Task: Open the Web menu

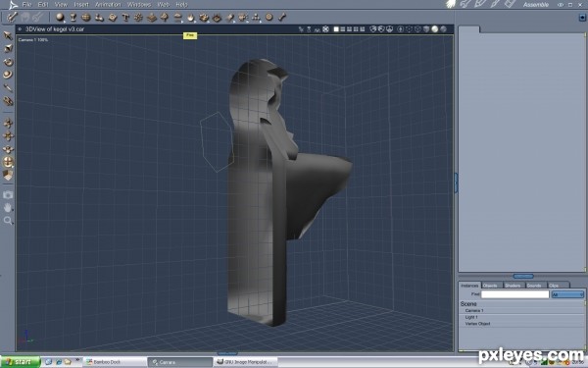Action: coord(163,5)
